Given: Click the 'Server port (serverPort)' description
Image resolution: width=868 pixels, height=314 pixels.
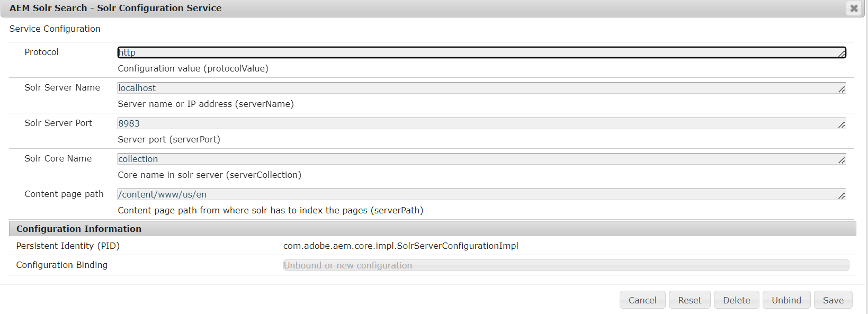Looking at the screenshot, I should coord(169,139).
